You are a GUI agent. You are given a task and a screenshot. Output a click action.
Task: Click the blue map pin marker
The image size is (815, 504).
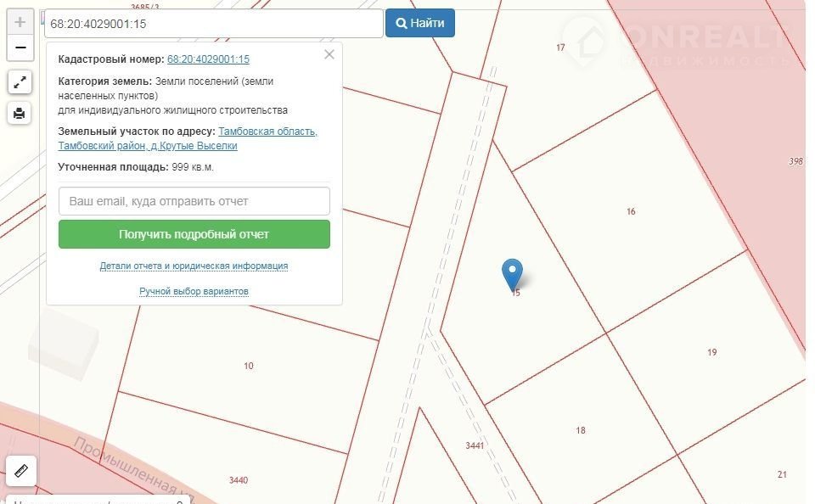pyautogui.click(x=512, y=274)
